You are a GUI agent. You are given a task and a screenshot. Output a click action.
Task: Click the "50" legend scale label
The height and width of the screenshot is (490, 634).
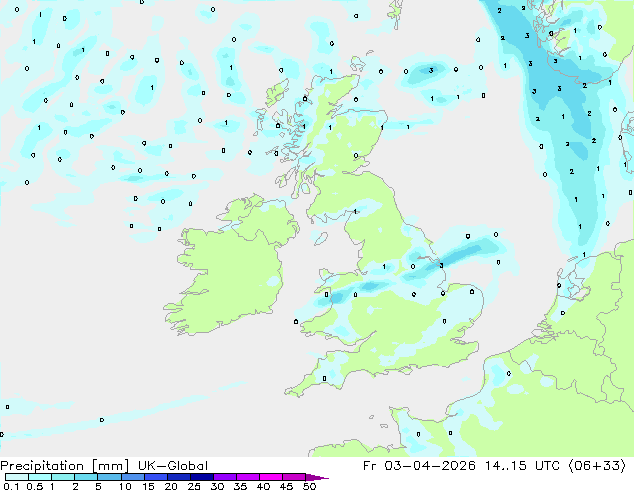(309, 486)
